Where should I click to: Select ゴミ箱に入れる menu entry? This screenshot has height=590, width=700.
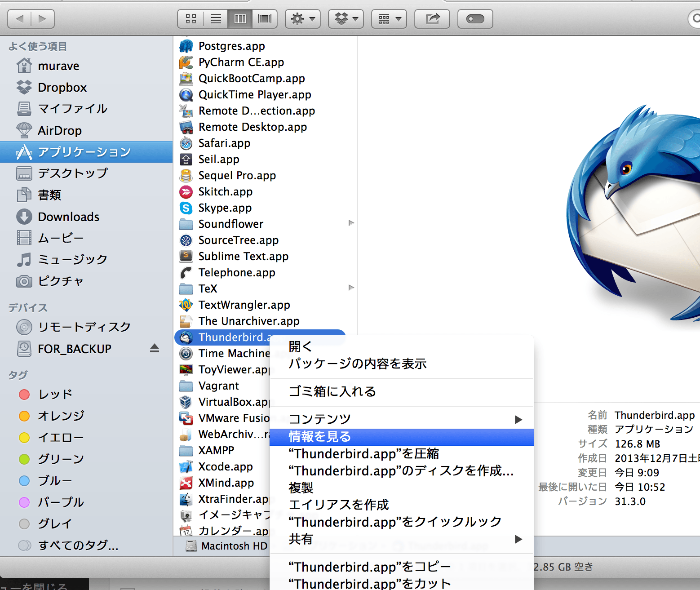tap(402, 391)
